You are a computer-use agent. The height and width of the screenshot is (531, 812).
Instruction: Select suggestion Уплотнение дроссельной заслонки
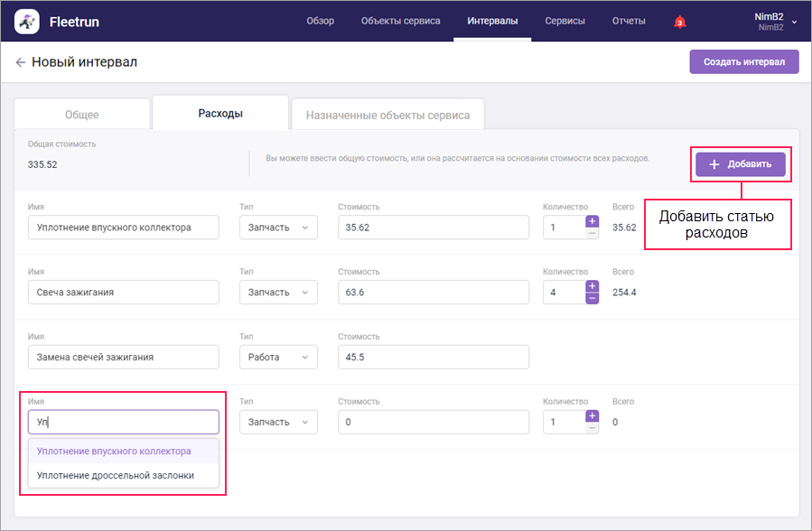click(116, 475)
